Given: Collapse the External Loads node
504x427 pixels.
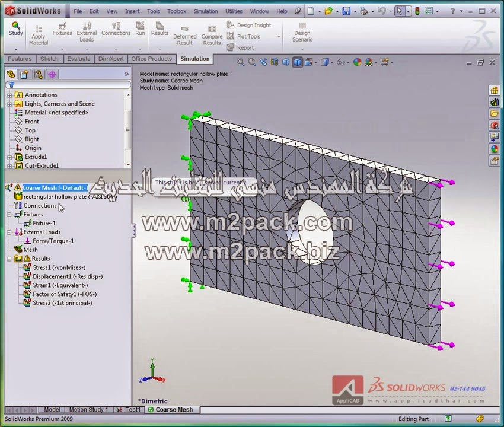Looking at the screenshot, I should coord(9,232).
